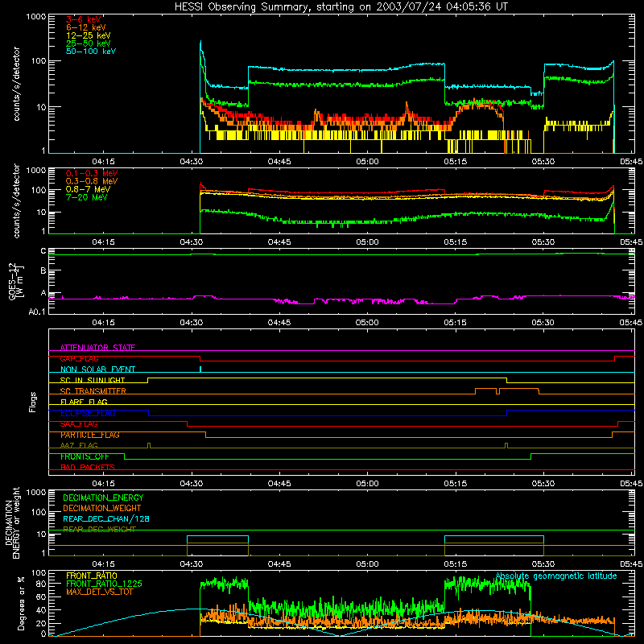Click the "Degrees or %" y-axis label
The width and height of the screenshot is (644, 644).
click(x=21, y=603)
